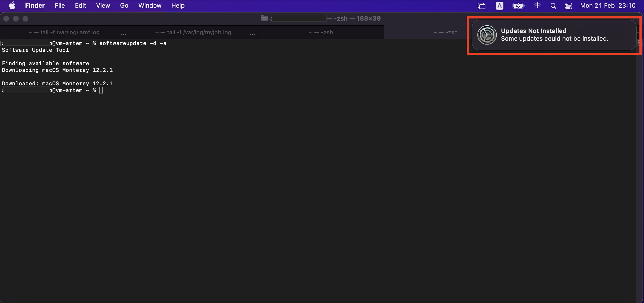Click the terminal cursor at the prompt
This screenshot has width=644, height=303.
coord(101,90)
